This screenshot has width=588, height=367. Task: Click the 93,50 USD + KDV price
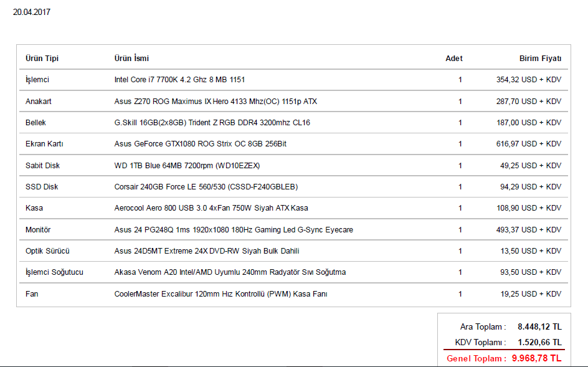[x=531, y=272]
